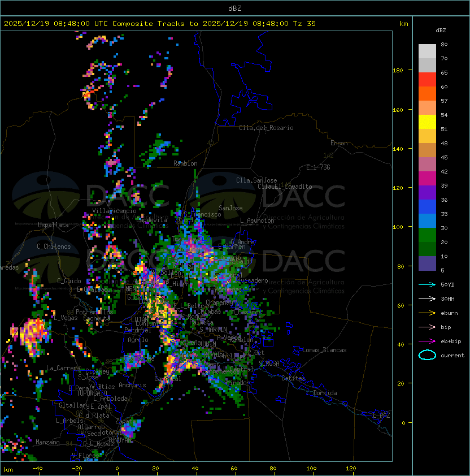This screenshot has height=476, width=470.
Task: Pick the gold 48–51 dBZ swatch
Action: coord(427,136)
